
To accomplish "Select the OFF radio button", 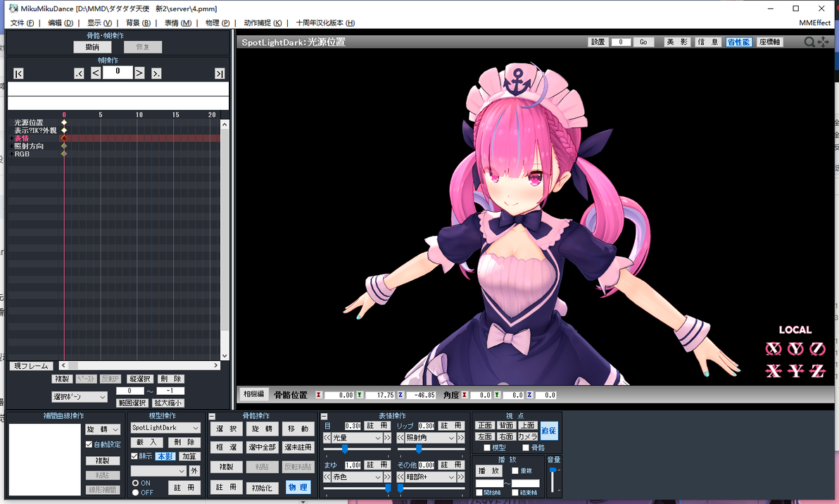I will click(x=135, y=492).
